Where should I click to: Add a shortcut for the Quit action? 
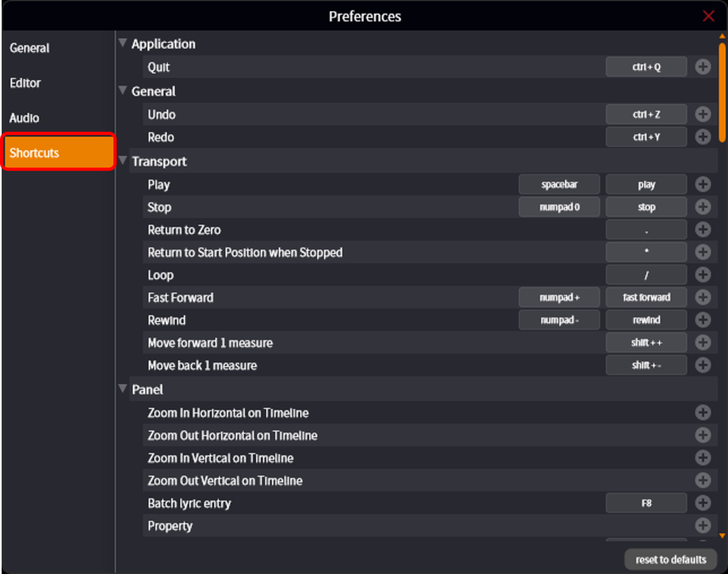(x=703, y=67)
